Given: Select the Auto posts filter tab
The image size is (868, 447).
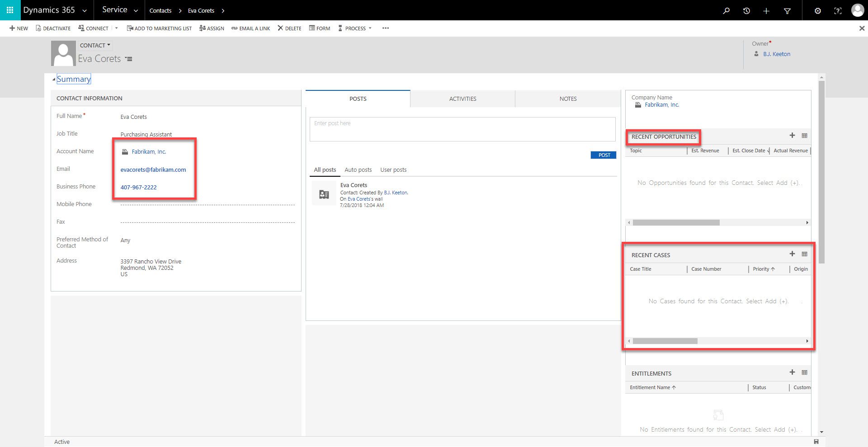Looking at the screenshot, I should click(358, 169).
